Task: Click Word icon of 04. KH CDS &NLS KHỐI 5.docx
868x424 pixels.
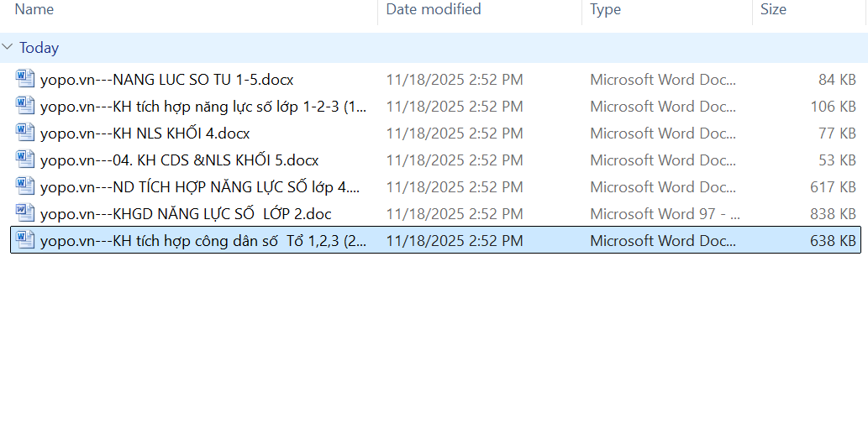Action: (x=25, y=160)
